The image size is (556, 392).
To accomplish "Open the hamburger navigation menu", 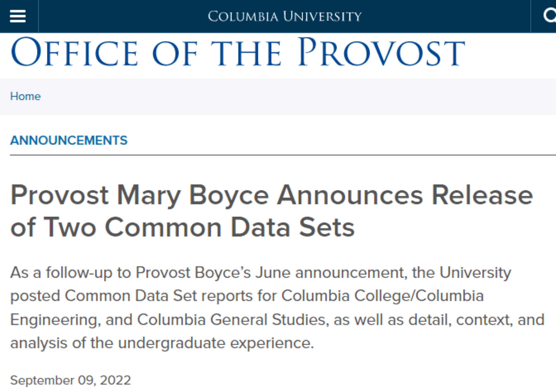I will [x=18, y=16].
